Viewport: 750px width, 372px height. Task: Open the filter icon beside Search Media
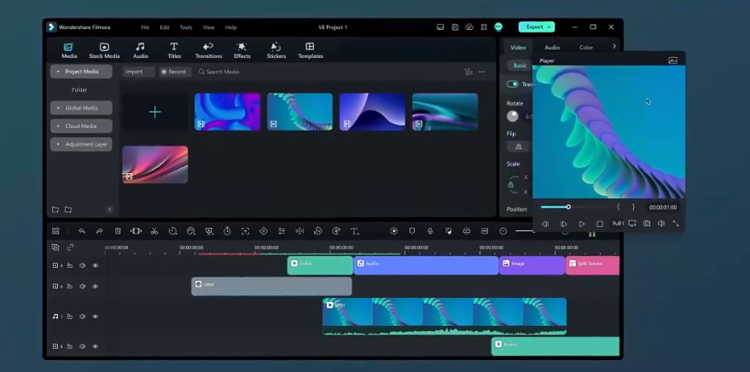coord(468,72)
